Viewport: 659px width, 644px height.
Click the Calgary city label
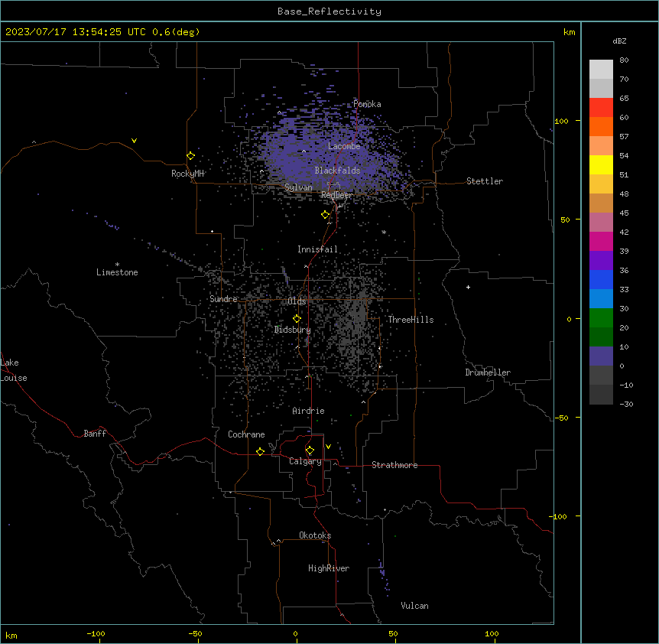click(x=306, y=461)
